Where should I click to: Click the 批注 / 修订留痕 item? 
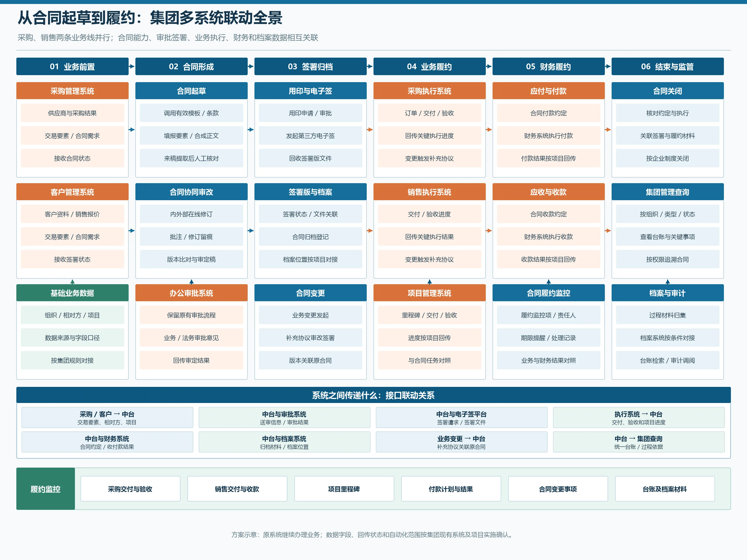[191, 237]
